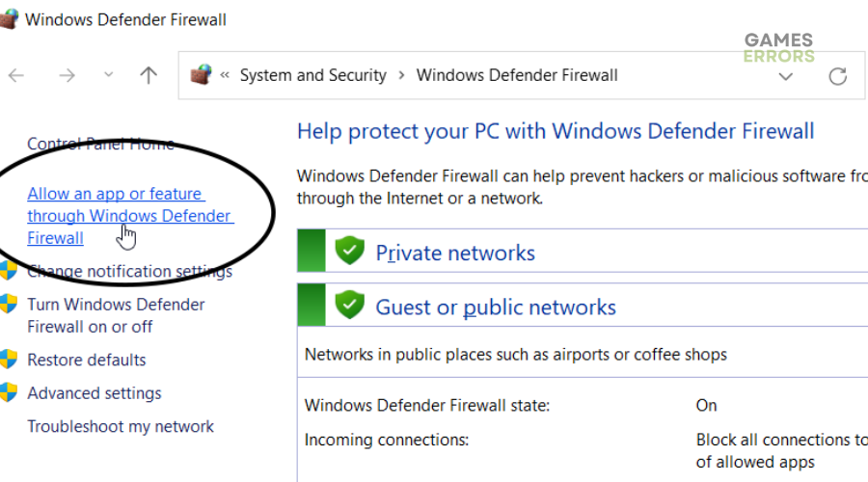
Task: Click Turn Windows Defender Firewall on or off
Action: 116,315
